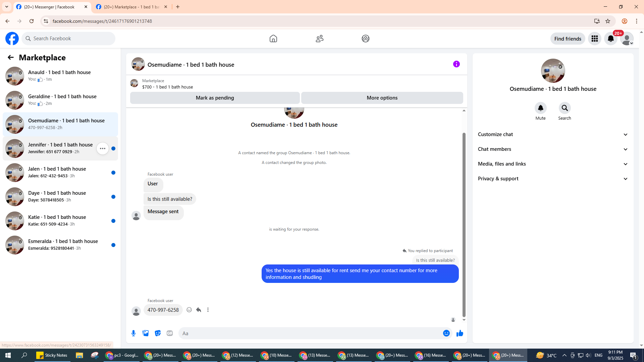Reload the page
Viewport: 644px width, 362px height.
tap(32, 21)
